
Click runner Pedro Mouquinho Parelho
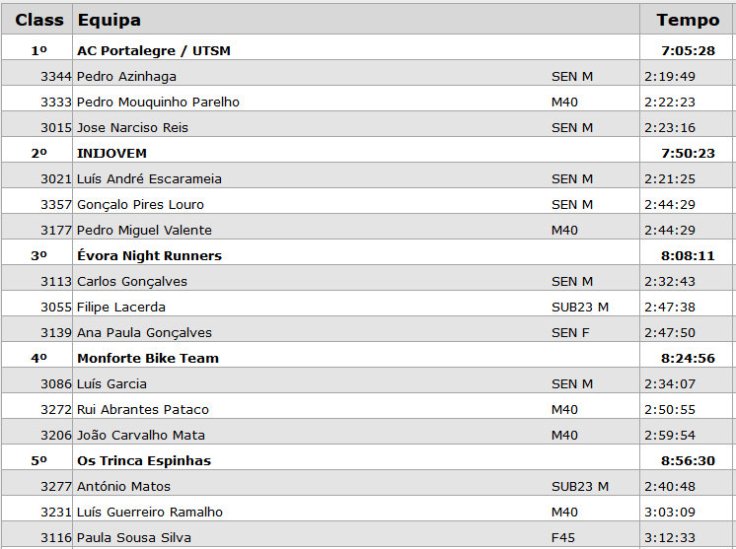coord(158,102)
